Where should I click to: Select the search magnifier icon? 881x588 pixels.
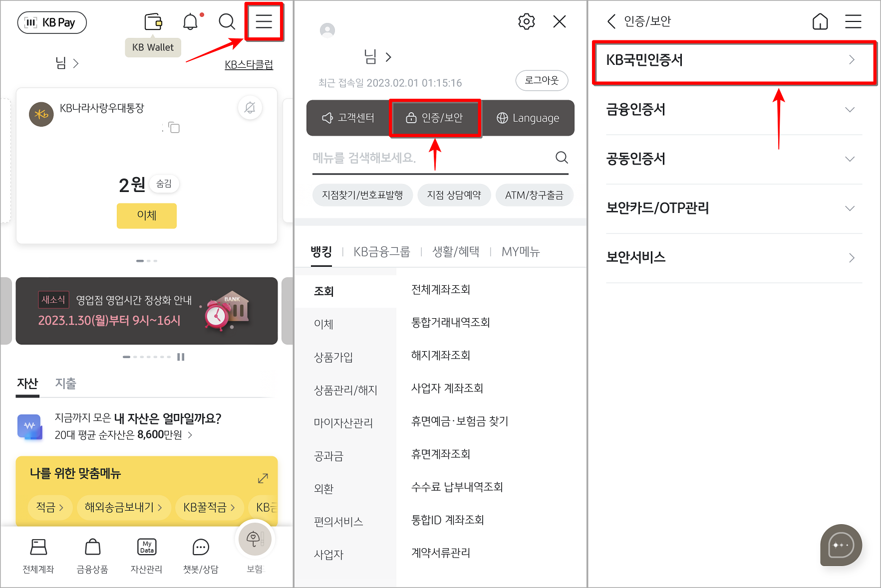coord(227,22)
